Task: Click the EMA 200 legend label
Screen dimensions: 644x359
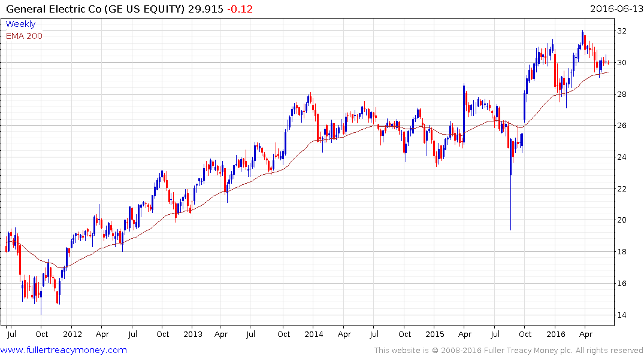Action: [24, 36]
